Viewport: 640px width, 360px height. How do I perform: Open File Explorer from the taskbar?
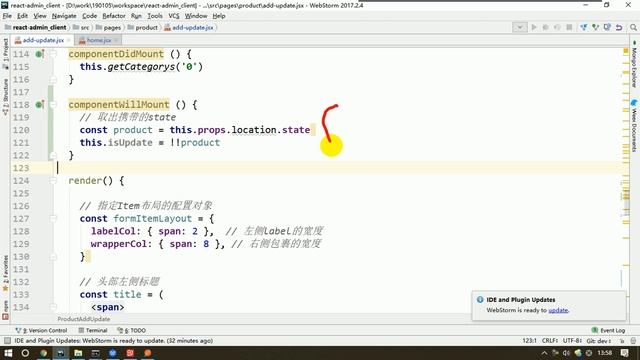(x=78, y=353)
